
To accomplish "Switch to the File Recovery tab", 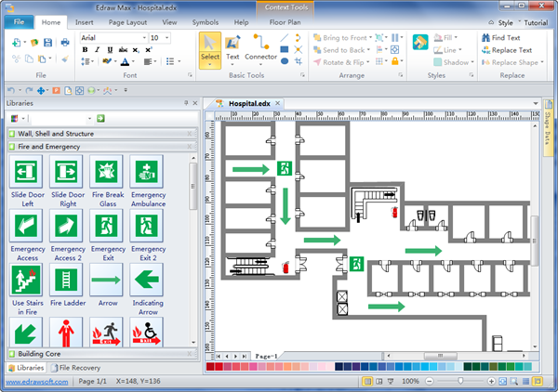I will pyautogui.click(x=79, y=368).
